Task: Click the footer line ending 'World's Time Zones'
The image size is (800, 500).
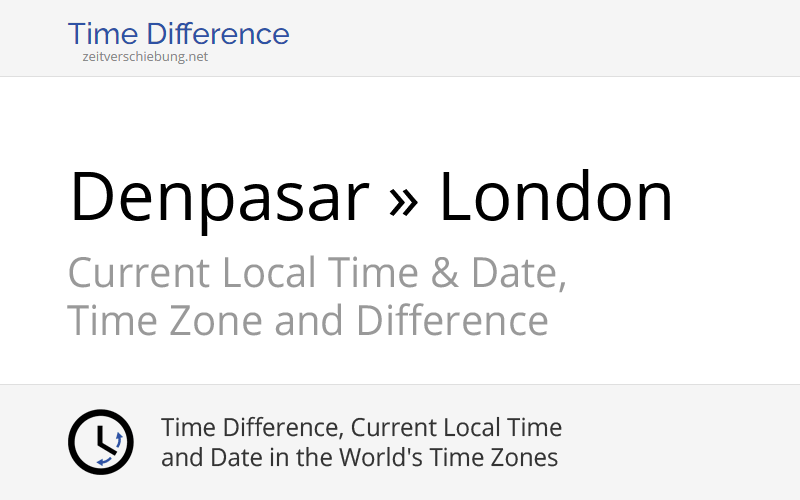Action: [x=359, y=458]
